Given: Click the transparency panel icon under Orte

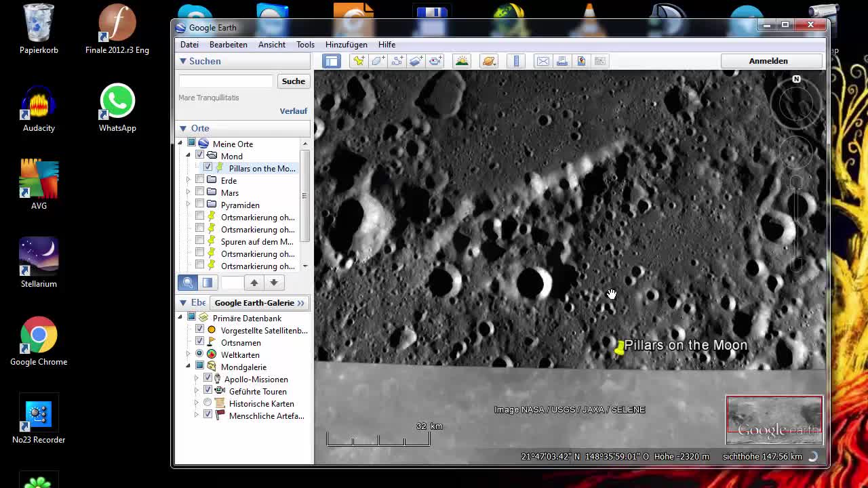Looking at the screenshot, I should [x=208, y=283].
